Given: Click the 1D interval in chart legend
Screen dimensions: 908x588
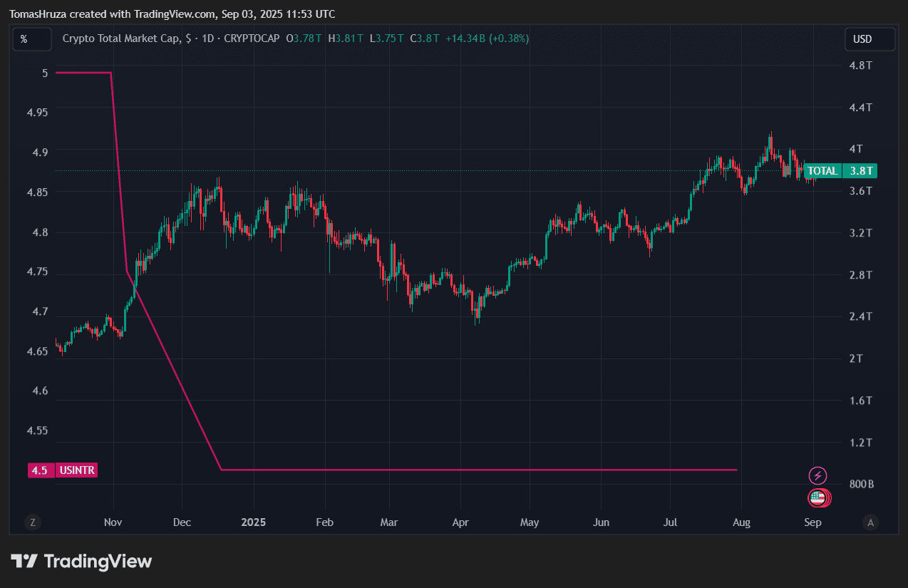Looking at the screenshot, I should tap(209, 38).
